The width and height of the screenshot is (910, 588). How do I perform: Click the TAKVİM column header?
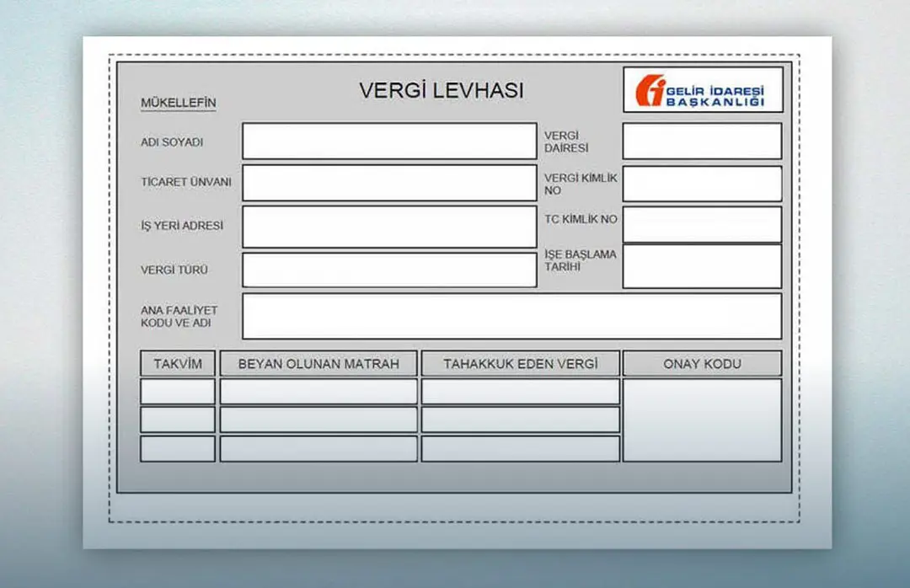pos(177,363)
